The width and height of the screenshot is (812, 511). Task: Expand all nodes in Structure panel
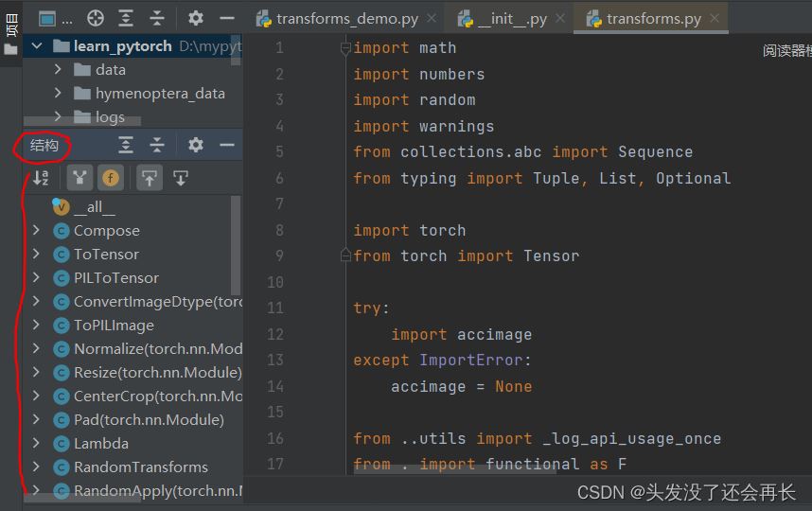click(126, 145)
